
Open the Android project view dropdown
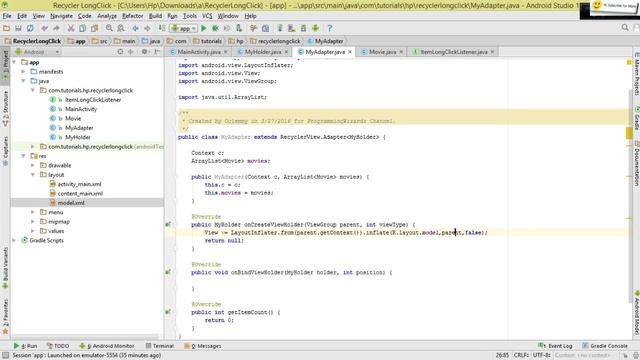click(37, 52)
